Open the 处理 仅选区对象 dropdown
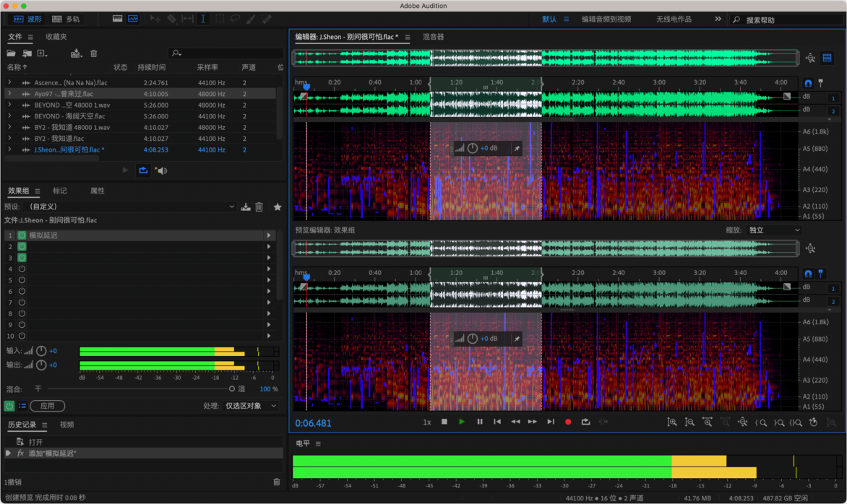The width and height of the screenshot is (847, 504). coord(250,406)
